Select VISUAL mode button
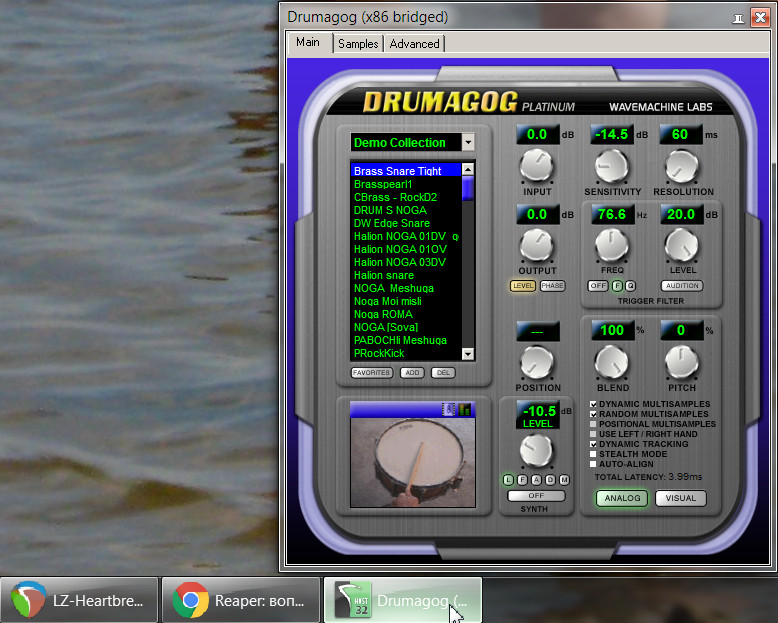 click(681, 498)
